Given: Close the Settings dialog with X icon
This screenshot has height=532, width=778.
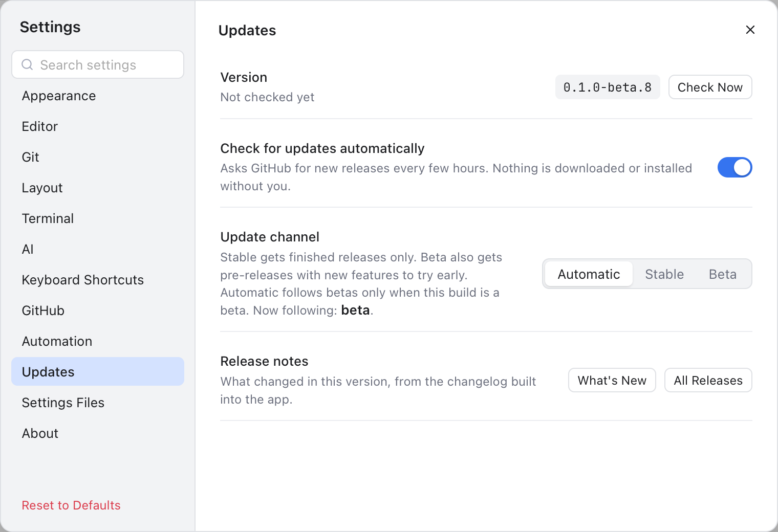Looking at the screenshot, I should (750, 30).
